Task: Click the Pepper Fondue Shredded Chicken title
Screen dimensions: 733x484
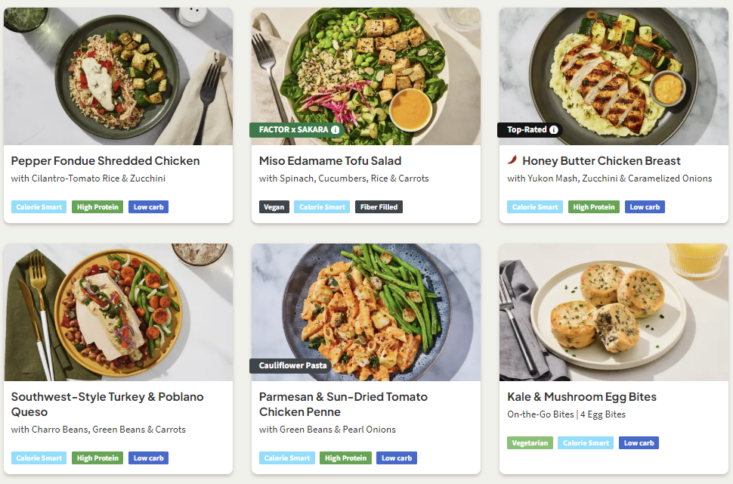Action: point(105,160)
